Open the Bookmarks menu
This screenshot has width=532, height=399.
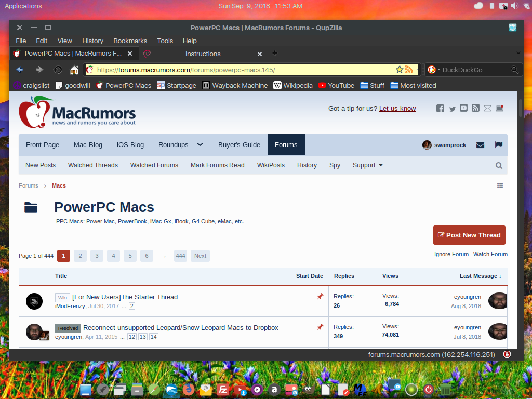tap(130, 41)
